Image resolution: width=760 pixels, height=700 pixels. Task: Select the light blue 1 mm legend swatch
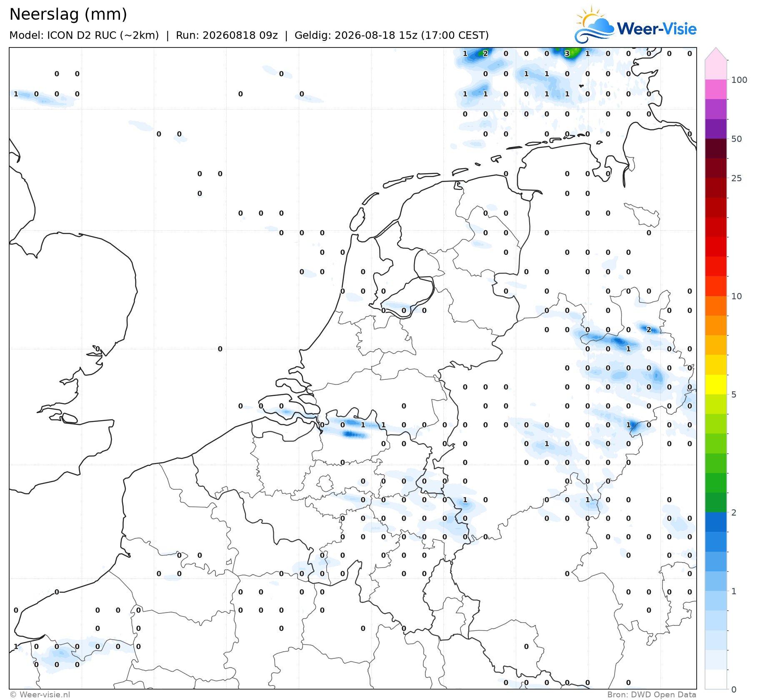(x=716, y=581)
